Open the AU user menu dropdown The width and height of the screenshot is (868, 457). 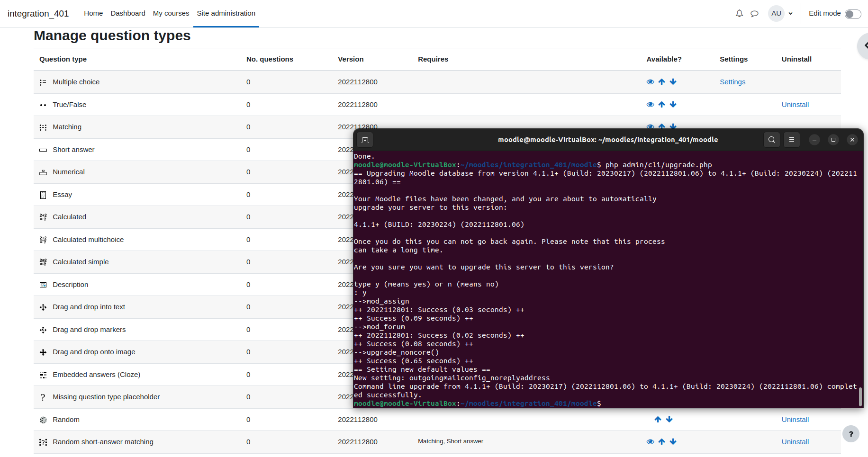(x=780, y=13)
